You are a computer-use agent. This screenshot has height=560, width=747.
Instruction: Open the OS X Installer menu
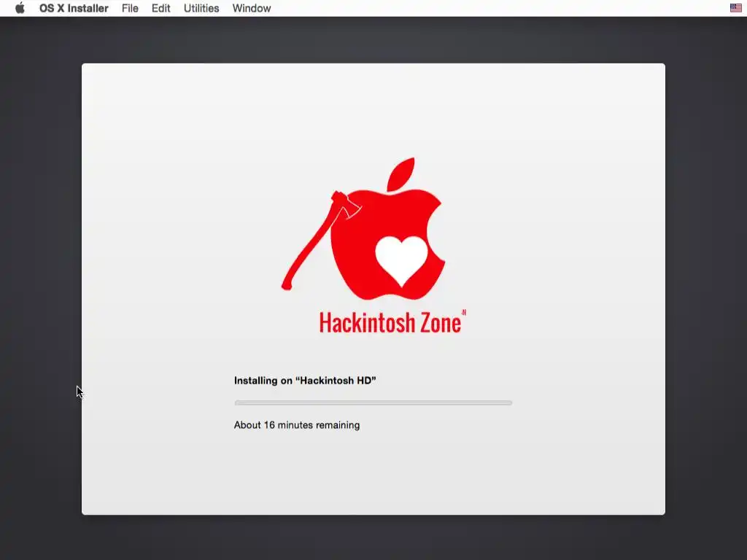click(74, 8)
